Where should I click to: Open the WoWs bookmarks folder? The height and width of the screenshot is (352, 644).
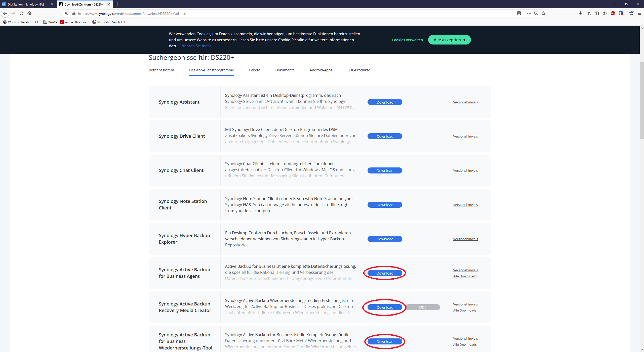[50, 22]
